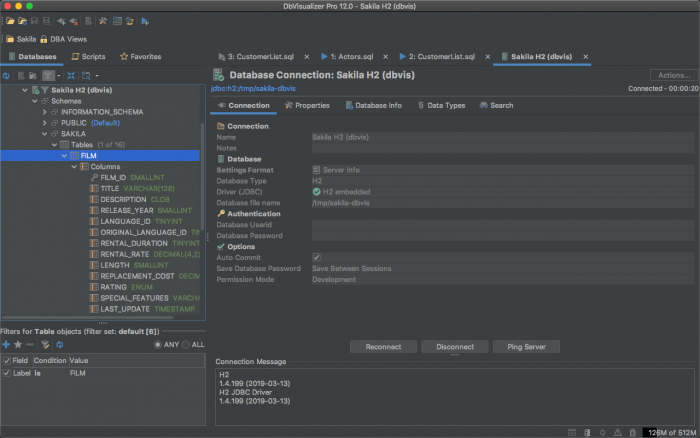Switch to the Favorites tab
This screenshot has height=438, width=700.
click(x=141, y=57)
